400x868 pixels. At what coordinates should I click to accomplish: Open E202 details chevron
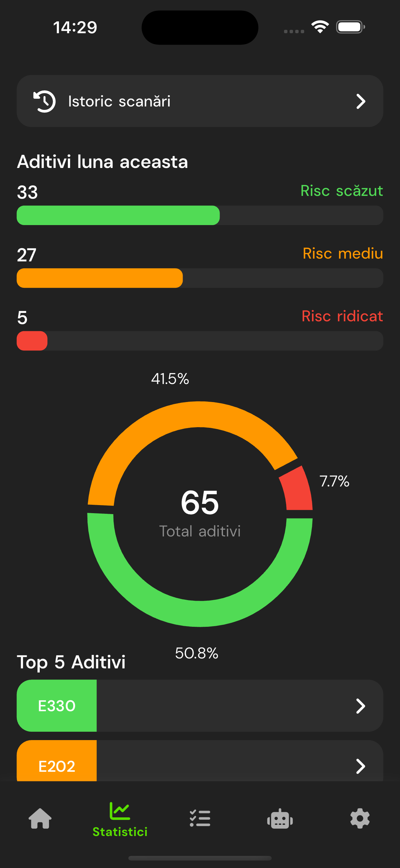tap(361, 766)
